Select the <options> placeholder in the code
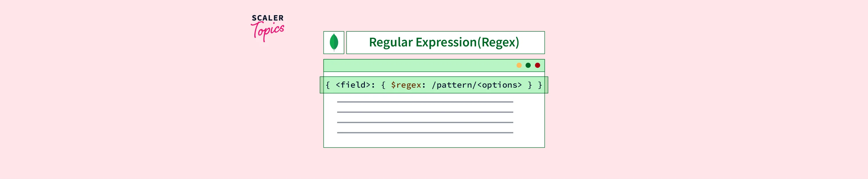Viewport: 868px width, 179px height. (499, 85)
